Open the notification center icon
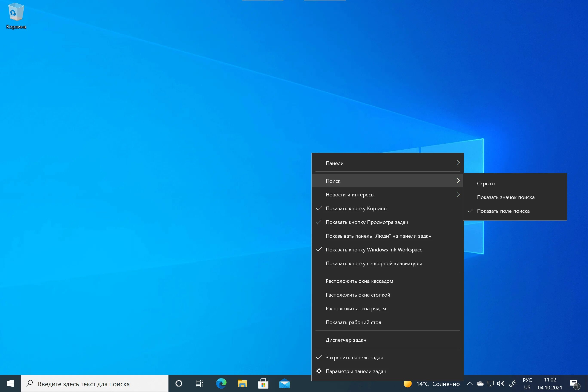588x392 pixels. click(x=574, y=383)
